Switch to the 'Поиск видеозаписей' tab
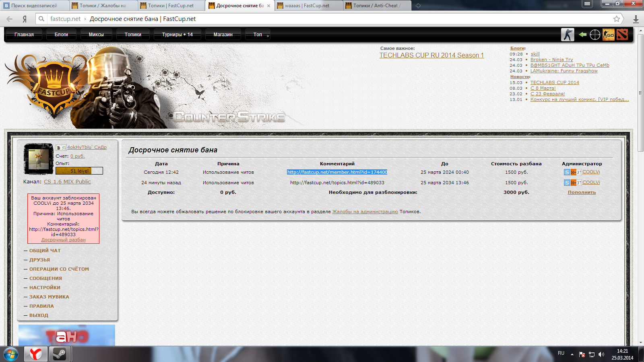Screen dimensions: 644x362 pyautogui.click(x=34, y=6)
